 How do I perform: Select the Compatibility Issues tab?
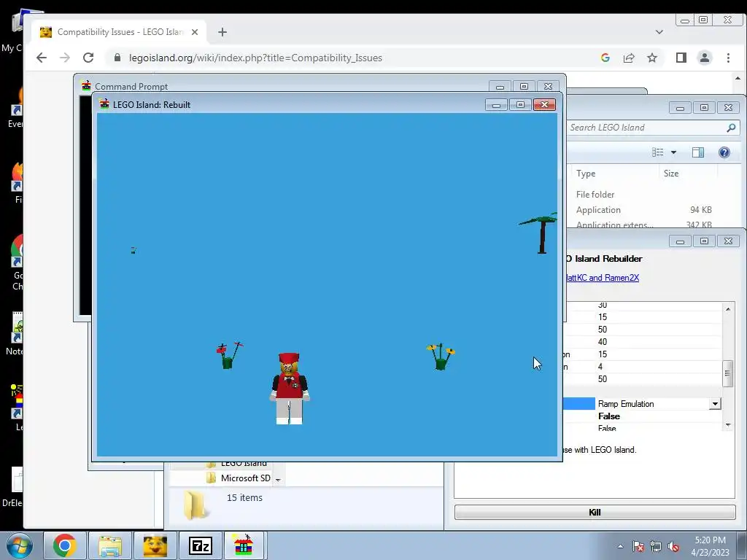(x=120, y=32)
